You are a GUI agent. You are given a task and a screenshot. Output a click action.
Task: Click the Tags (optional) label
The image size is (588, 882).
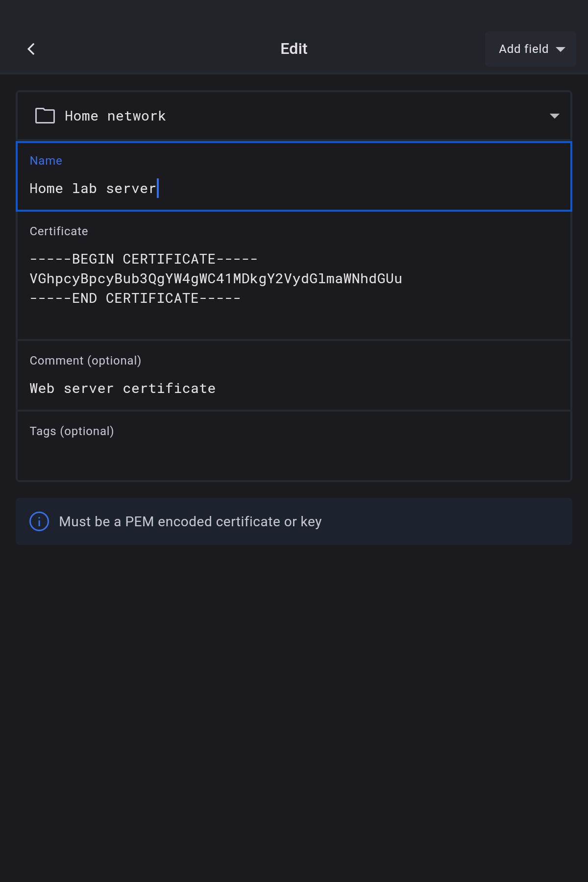(x=72, y=431)
